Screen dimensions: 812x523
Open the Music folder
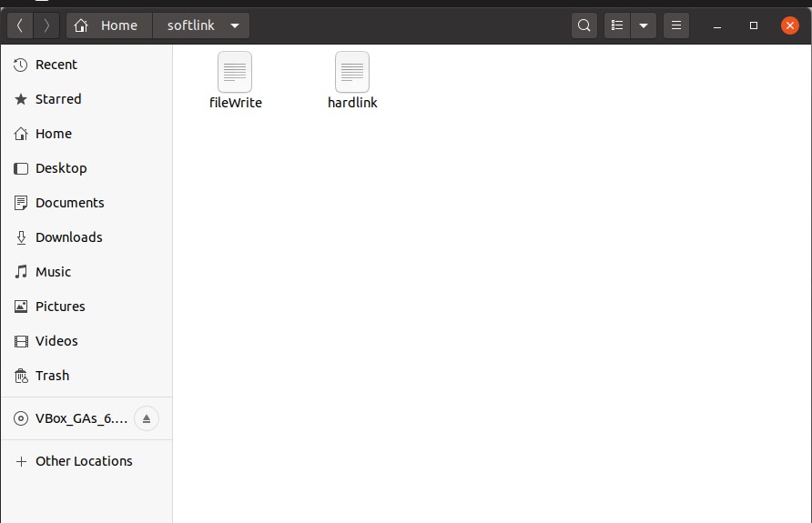(x=53, y=272)
